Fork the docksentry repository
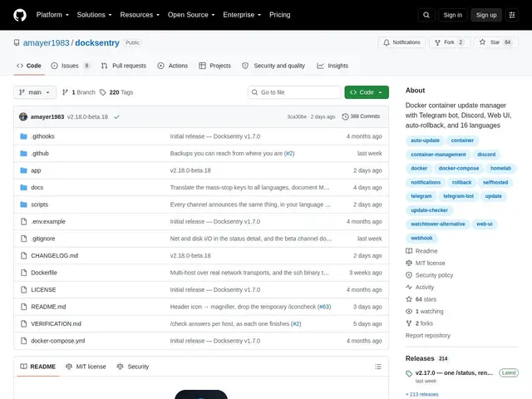The image size is (532, 399). coord(449,42)
